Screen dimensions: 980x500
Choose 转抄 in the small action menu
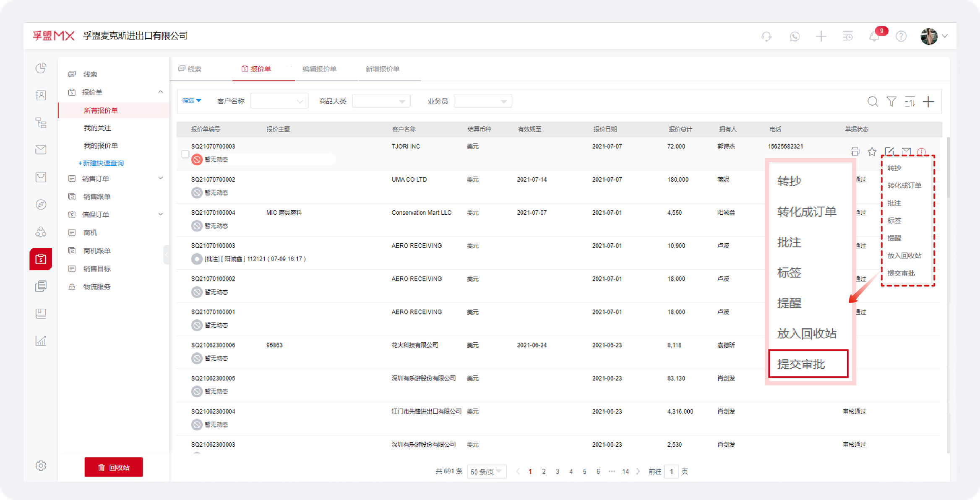coord(894,168)
